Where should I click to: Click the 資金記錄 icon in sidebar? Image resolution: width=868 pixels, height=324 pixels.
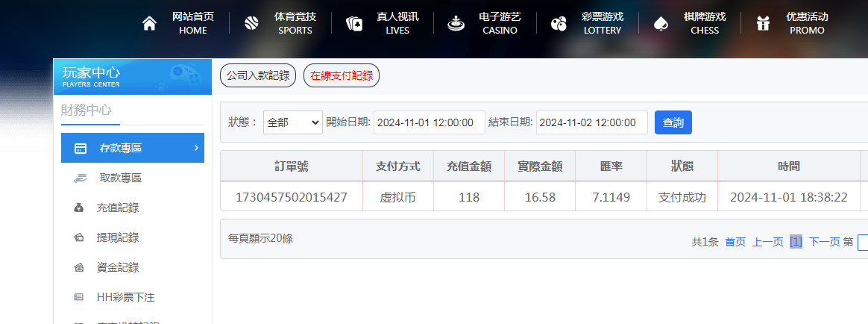79,267
